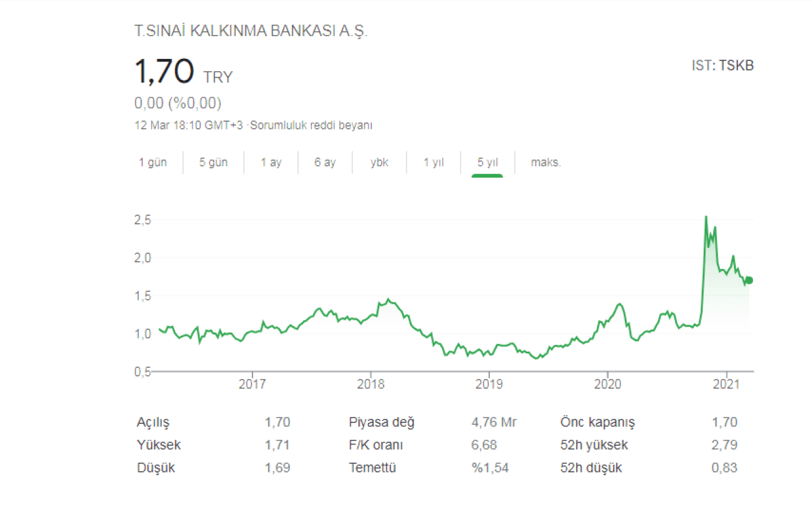Click the '52h yüksek' label
This screenshot has height=515, width=812.
594,445
